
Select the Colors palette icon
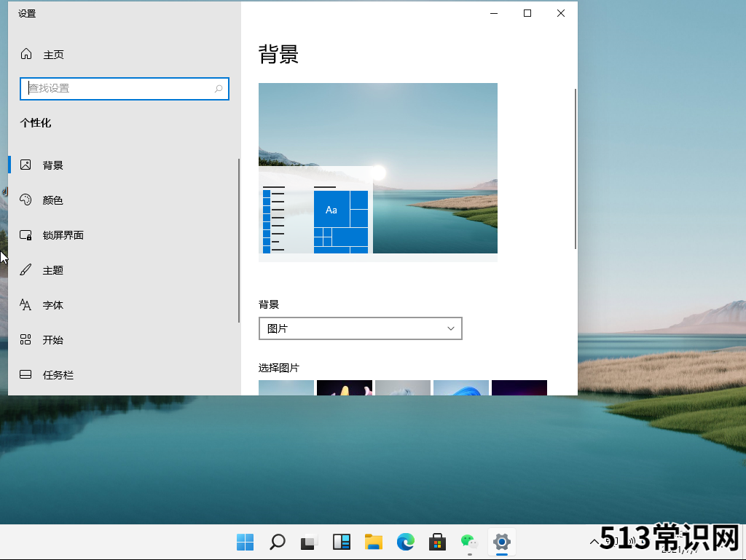(x=26, y=200)
